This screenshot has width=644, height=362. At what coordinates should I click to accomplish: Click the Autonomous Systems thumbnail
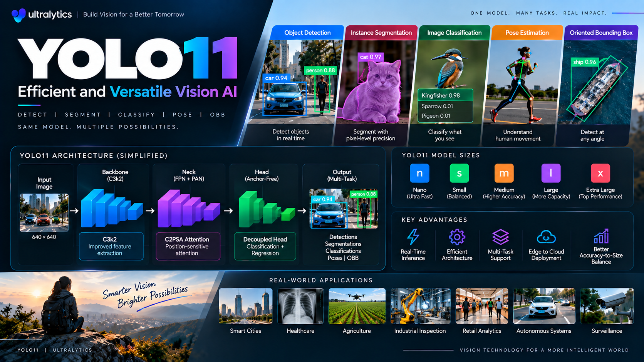pyautogui.click(x=544, y=306)
